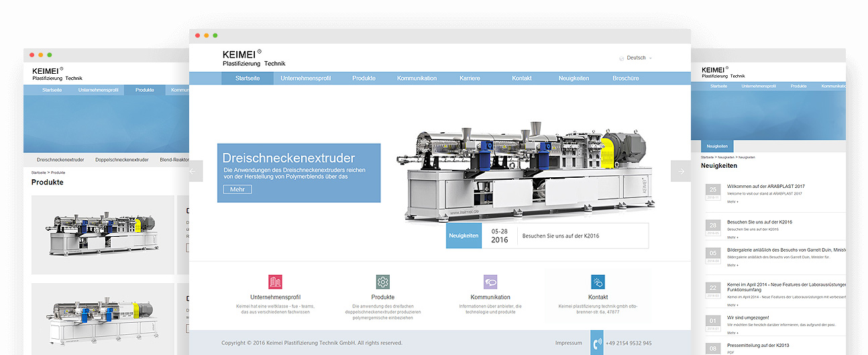Open the Karriere navigation item
The width and height of the screenshot is (868, 355).
[470, 79]
